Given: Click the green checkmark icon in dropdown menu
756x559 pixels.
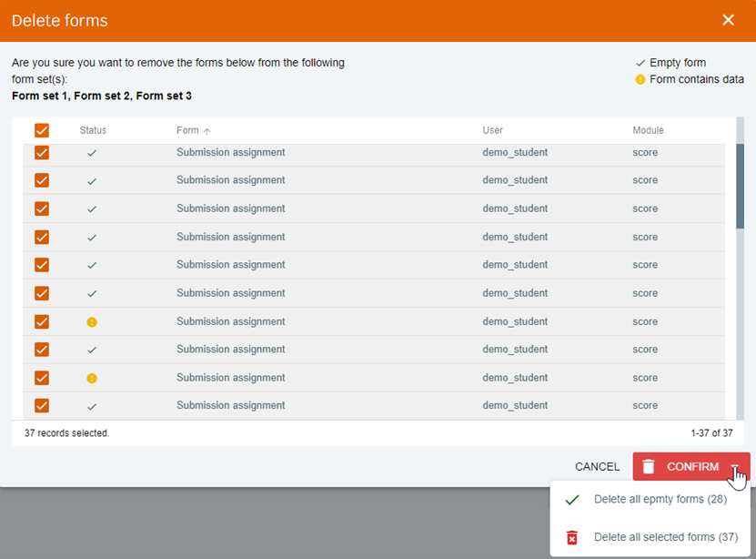Looking at the screenshot, I should point(572,500).
